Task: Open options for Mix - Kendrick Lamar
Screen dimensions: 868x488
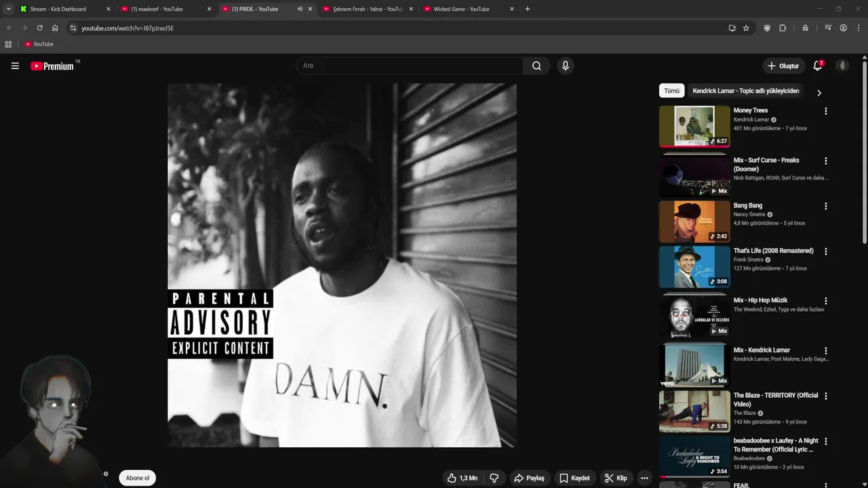Action: [x=825, y=351]
